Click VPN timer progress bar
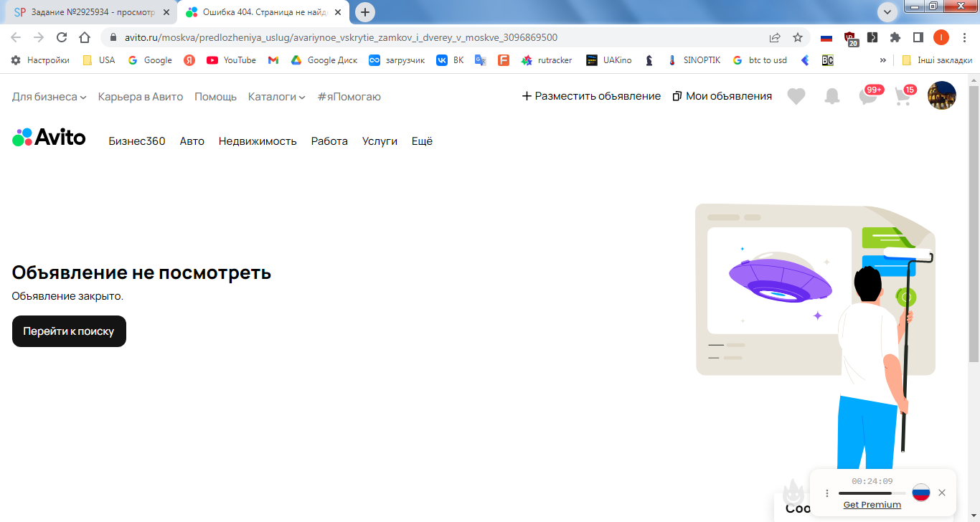The height and width of the screenshot is (522, 980). point(872,493)
